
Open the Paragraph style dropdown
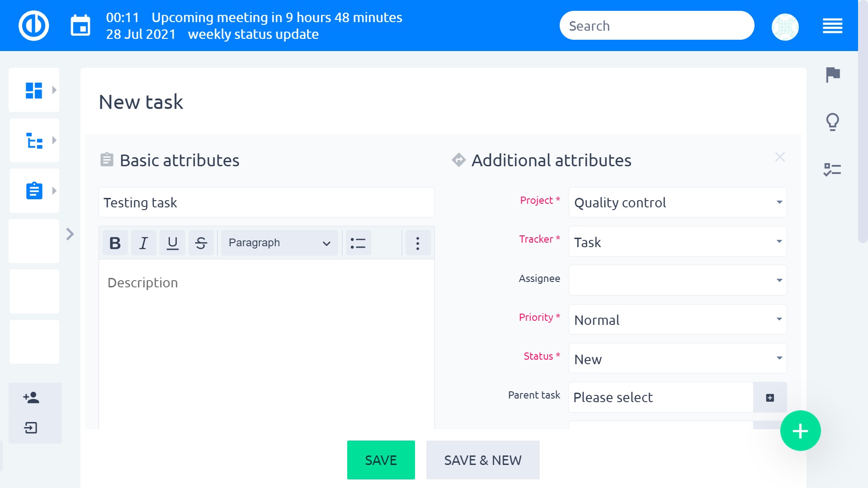point(279,243)
